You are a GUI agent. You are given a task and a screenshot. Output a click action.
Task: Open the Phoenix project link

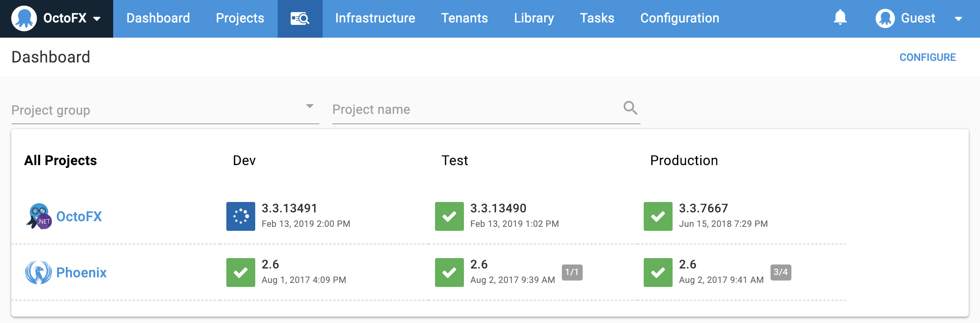tap(81, 273)
